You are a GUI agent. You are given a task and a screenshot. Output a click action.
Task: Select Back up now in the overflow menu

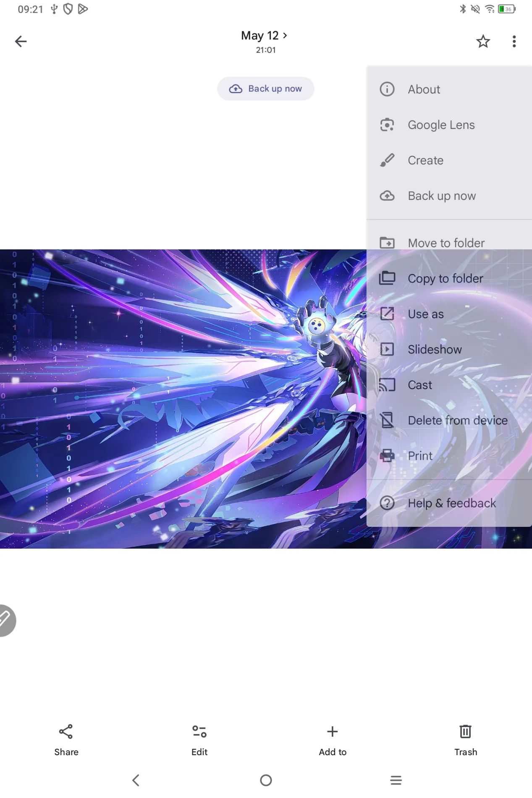(x=449, y=196)
